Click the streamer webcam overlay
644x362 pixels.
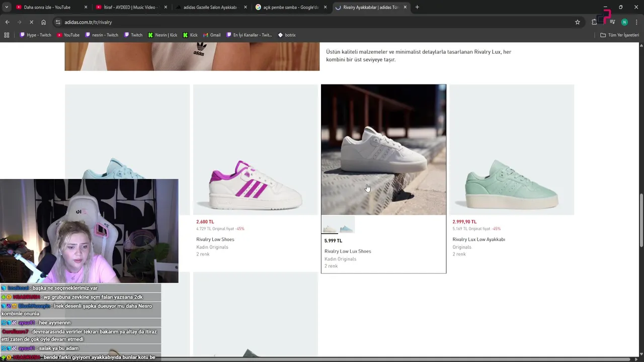[89, 231]
